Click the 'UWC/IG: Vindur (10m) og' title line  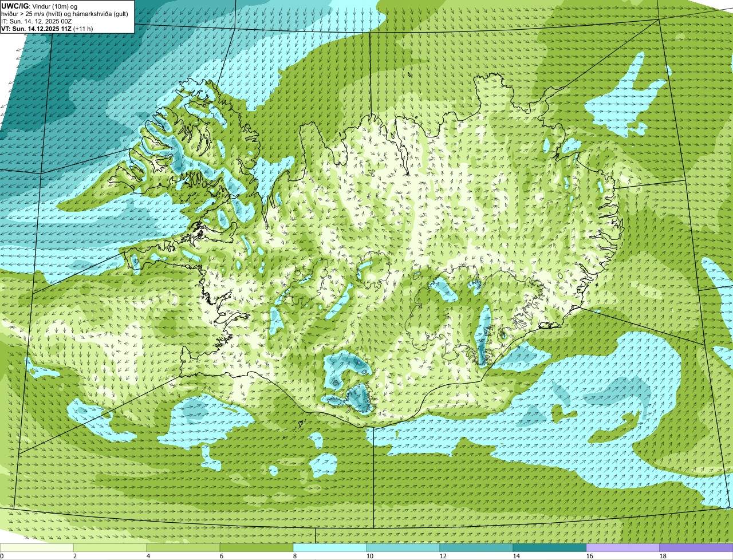pyautogui.click(x=40, y=6)
